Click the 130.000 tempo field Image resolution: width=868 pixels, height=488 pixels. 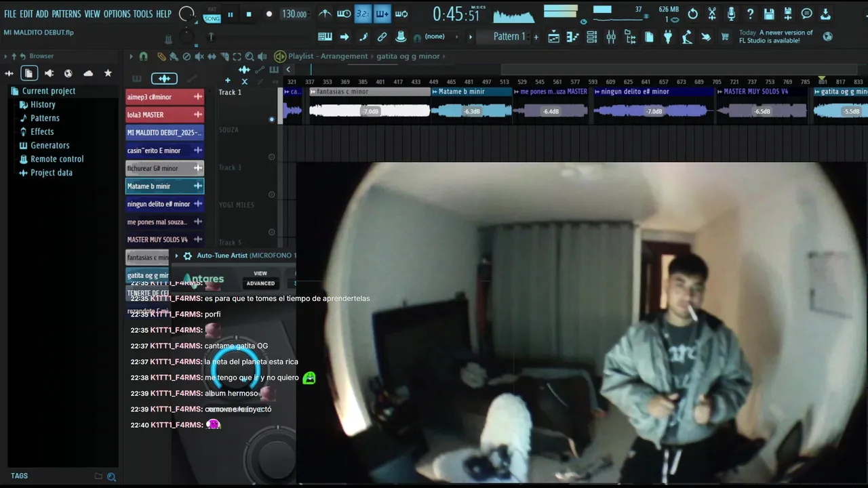[294, 14]
